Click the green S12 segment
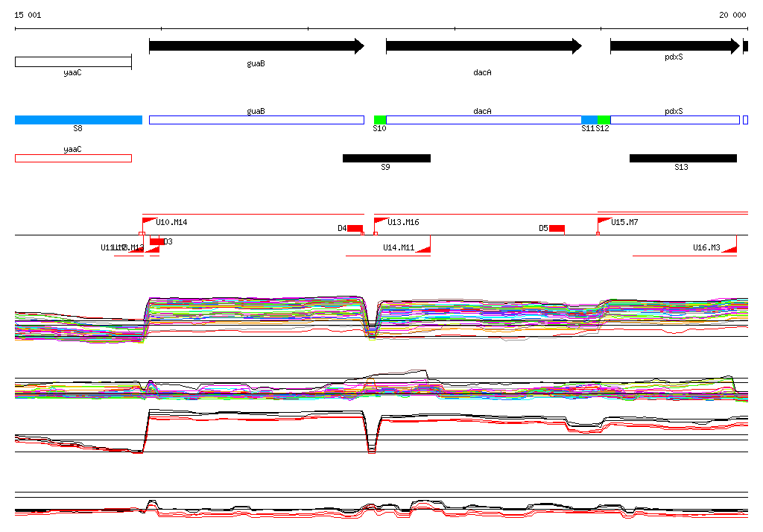The image size is (763, 532). pos(604,120)
